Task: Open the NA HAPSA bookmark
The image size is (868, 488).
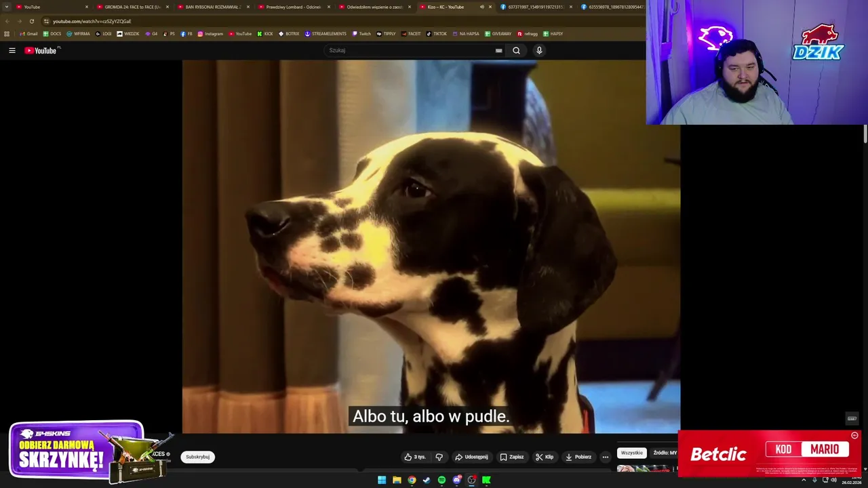Action: [466, 34]
